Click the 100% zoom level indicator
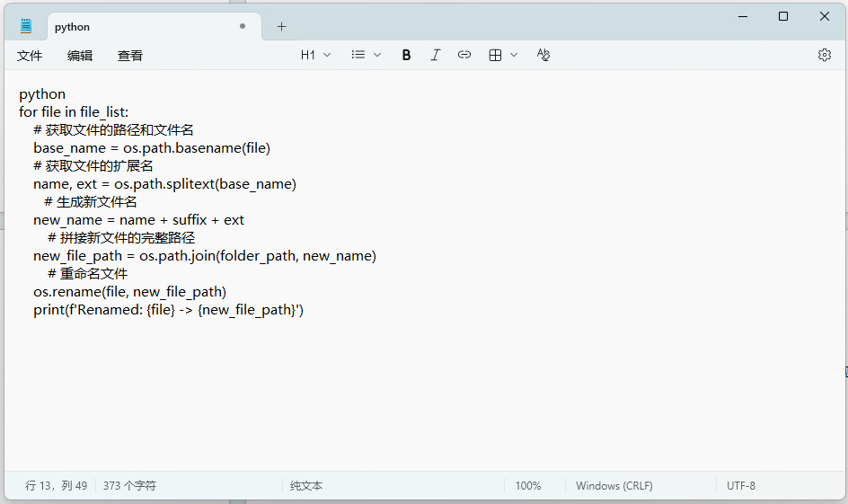Screen dimensions: 848x504 pyautogui.click(x=528, y=486)
